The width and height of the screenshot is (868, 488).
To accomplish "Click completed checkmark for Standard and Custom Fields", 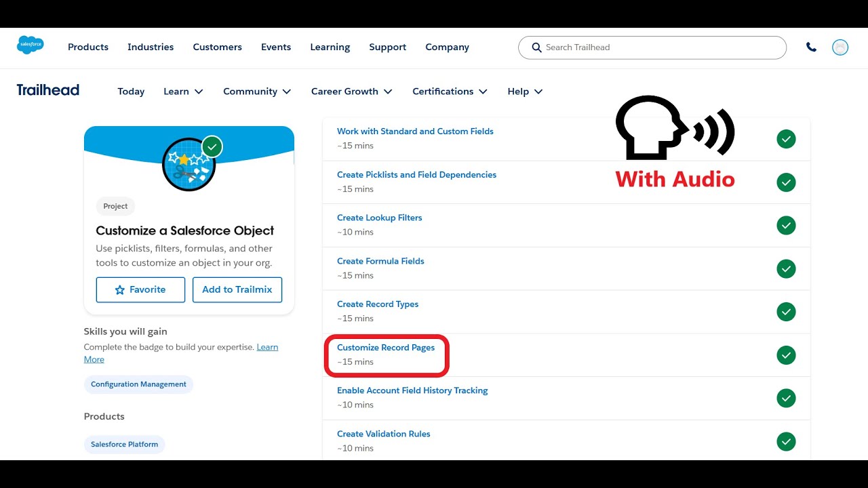I will coord(786,139).
